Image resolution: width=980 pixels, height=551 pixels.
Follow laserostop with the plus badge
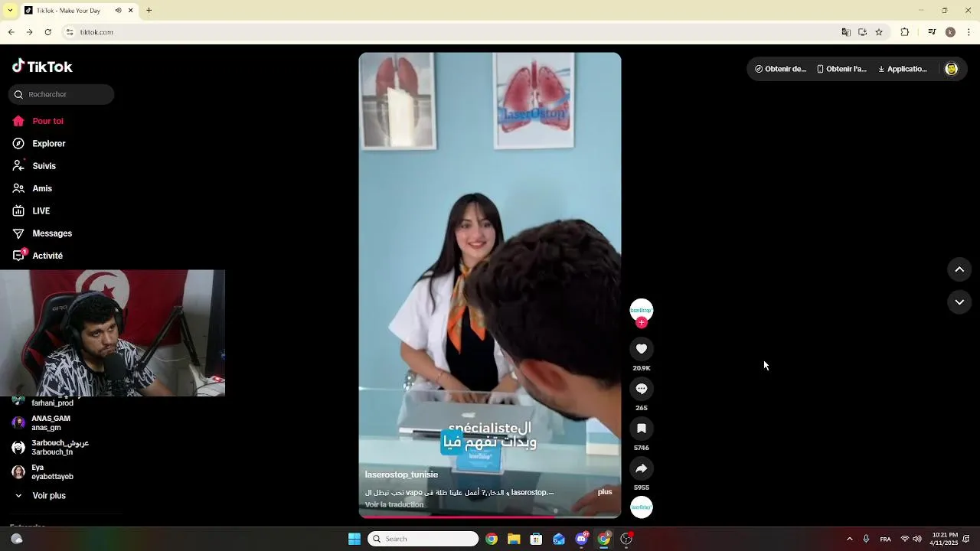click(642, 323)
